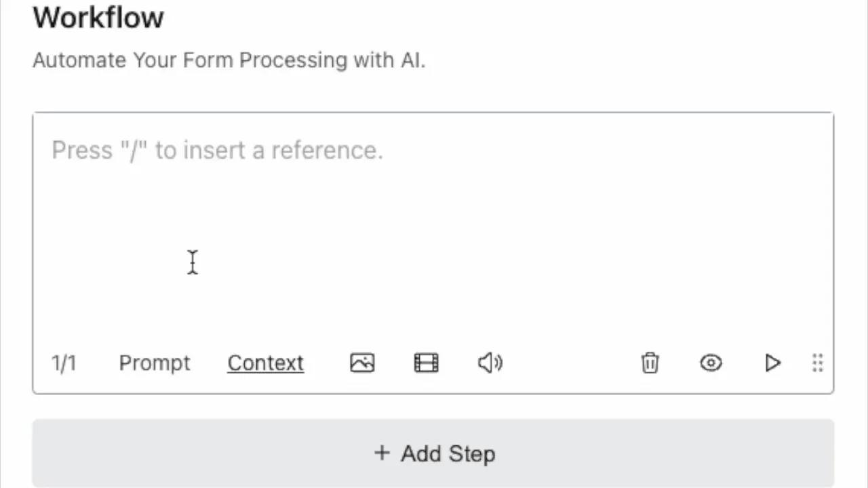The width and height of the screenshot is (868, 488).
Task: Click the "insert a reference" placeholder text
Action: 283,150
